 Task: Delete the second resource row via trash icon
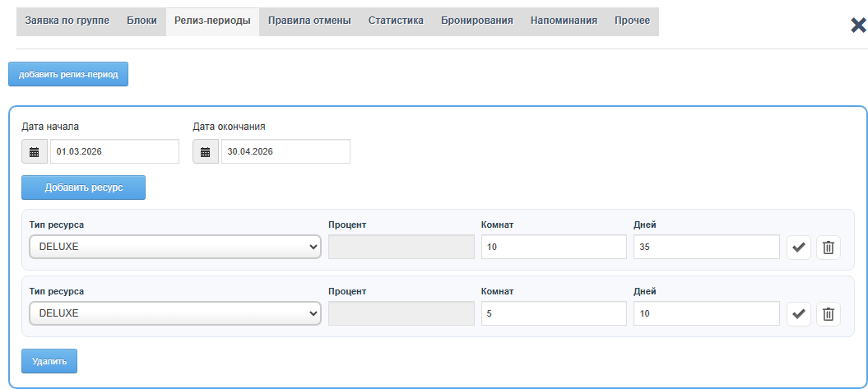click(829, 313)
